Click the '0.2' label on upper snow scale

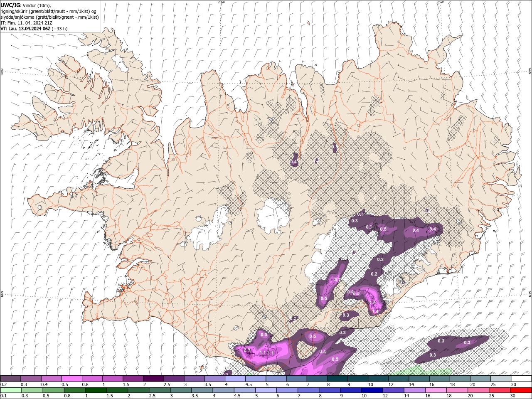(x=4, y=384)
